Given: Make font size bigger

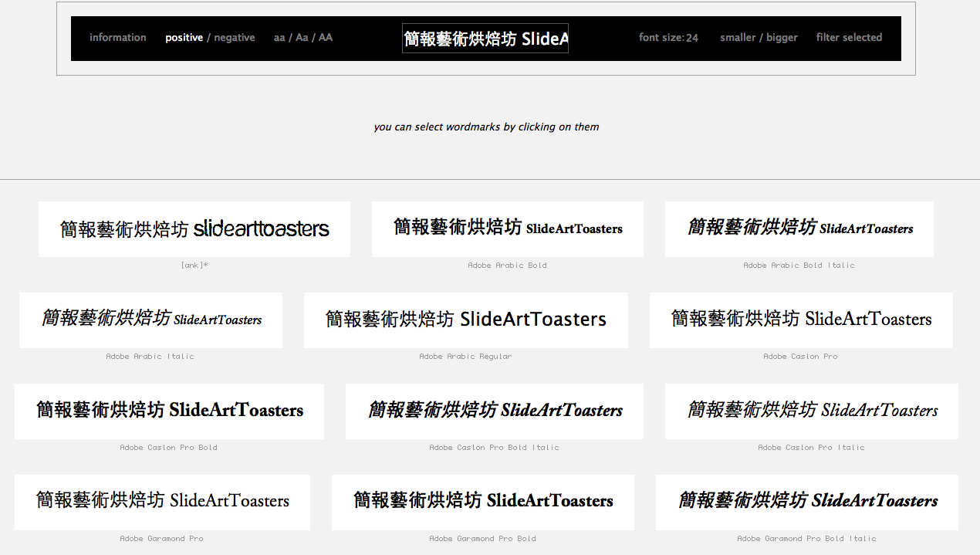Looking at the screenshot, I should (782, 38).
